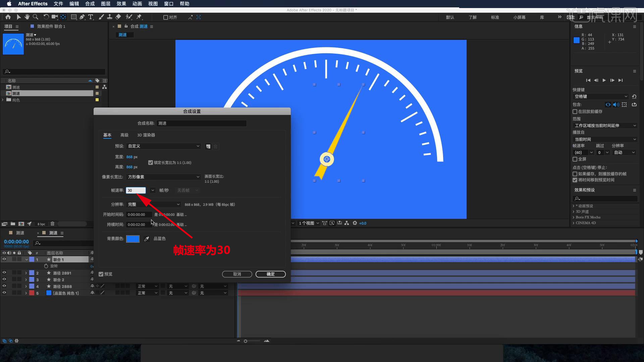
Task: Switch to 默认 workspace
Action: [x=450, y=17]
